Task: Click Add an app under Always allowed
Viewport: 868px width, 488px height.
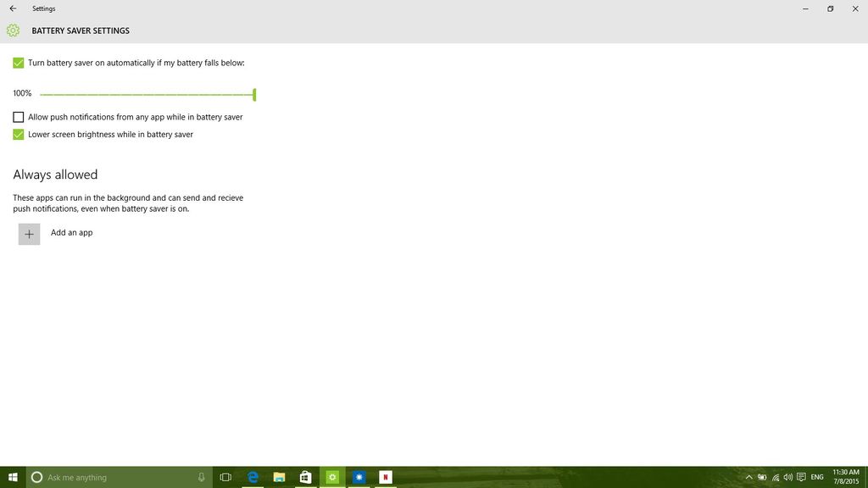Action: (29, 234)
